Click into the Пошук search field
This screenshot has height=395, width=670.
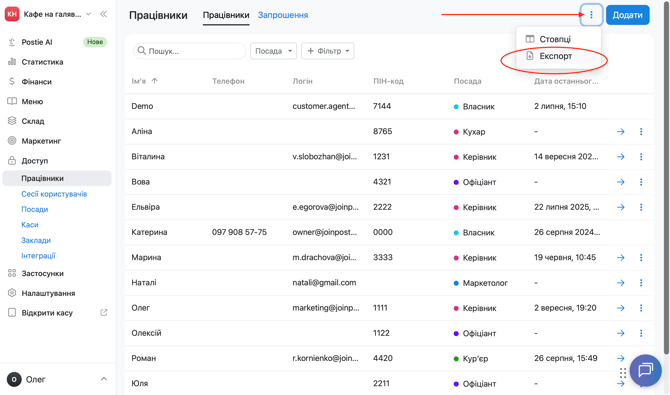pos(190,51)
